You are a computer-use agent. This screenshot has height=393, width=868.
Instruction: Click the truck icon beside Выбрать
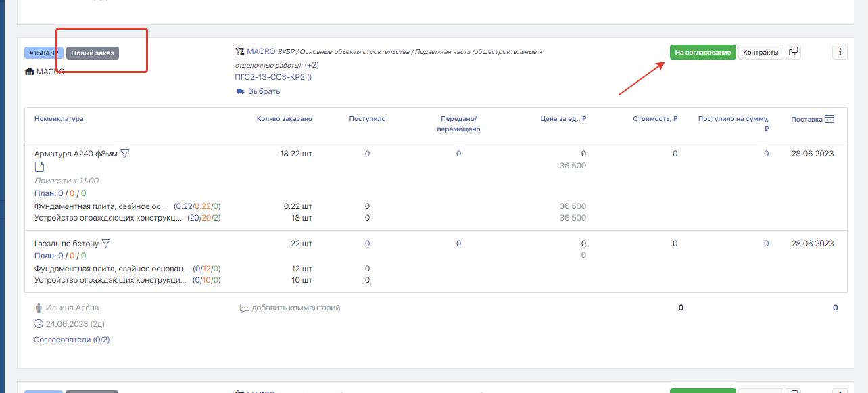pos(240,91)
